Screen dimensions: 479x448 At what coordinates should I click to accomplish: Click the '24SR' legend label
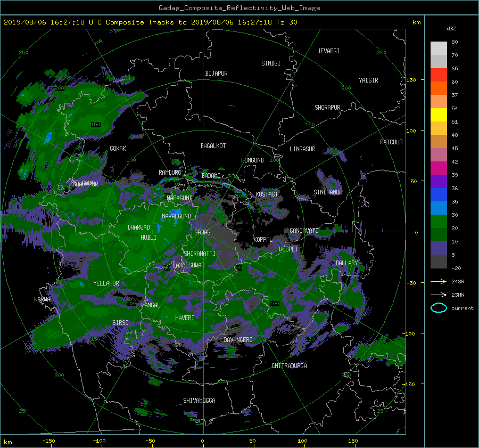458,281
